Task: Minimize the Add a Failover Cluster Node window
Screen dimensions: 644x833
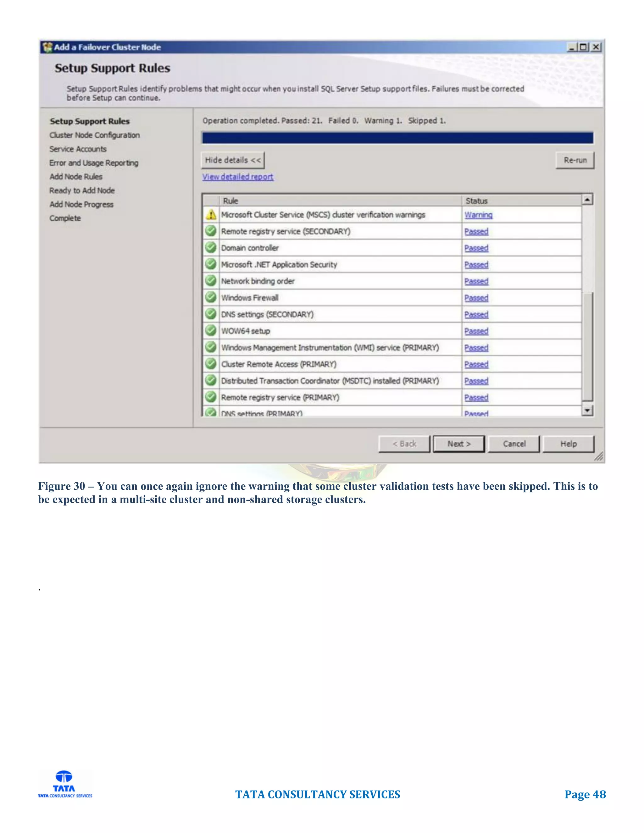Action: tap(571, 47)
